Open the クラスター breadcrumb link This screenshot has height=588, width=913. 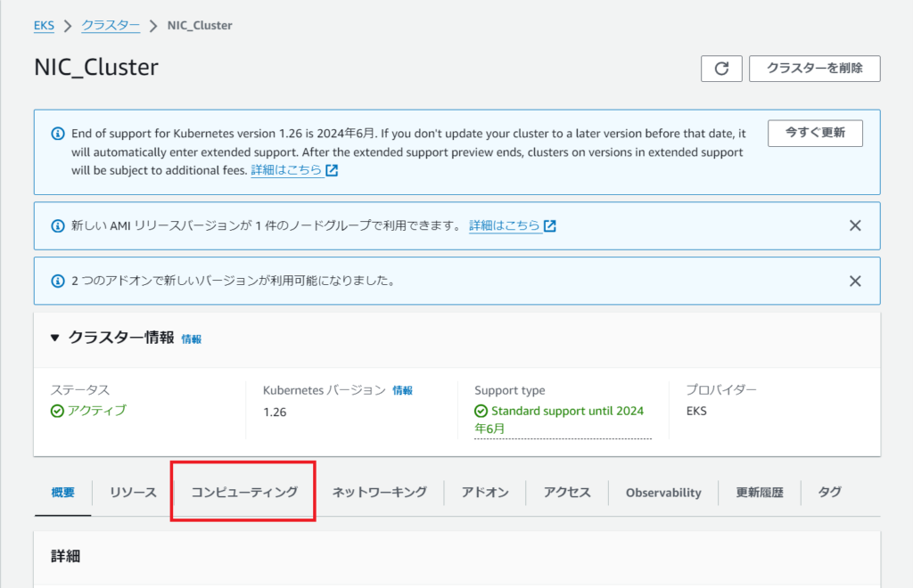click(x=110, y=26)
